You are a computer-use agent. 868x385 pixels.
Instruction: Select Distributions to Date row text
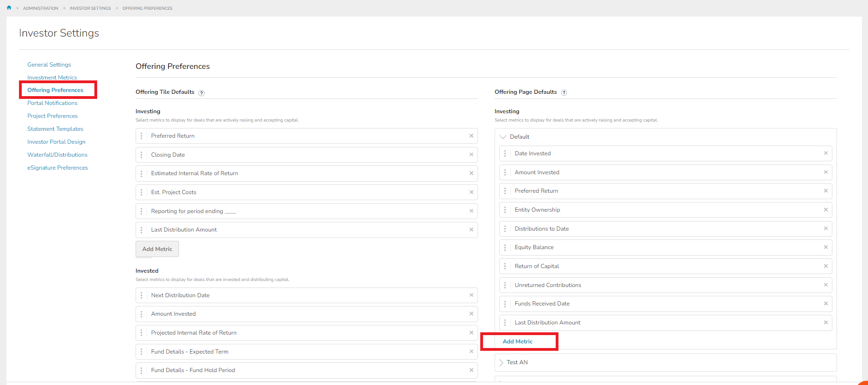(x=542, y=229)
